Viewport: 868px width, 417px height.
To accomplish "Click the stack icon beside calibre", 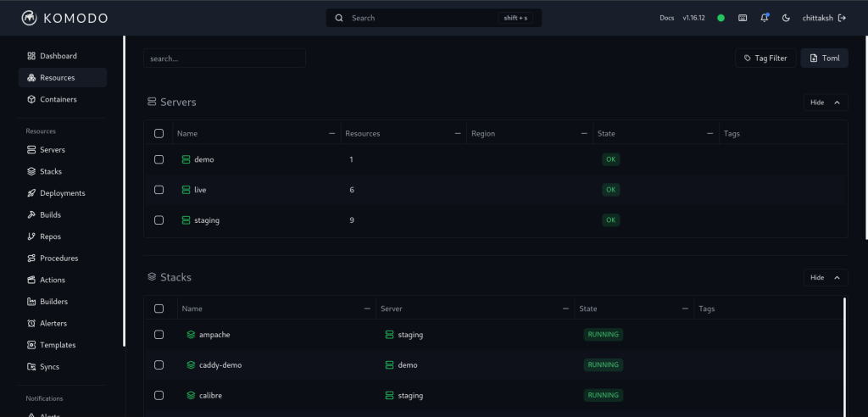I will point(191,396).
